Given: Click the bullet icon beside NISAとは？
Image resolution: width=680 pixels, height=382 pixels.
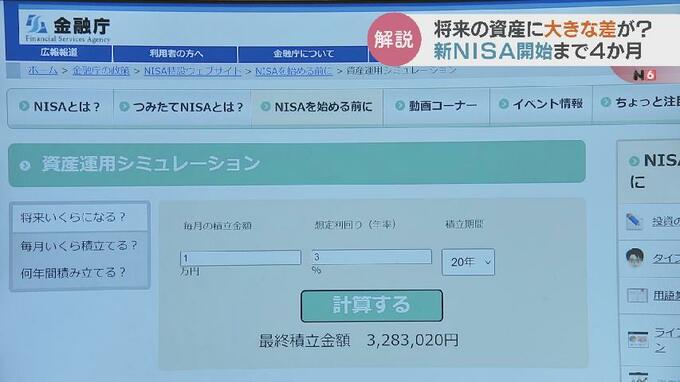Looking at the screenshot, I should click(24, 106).
